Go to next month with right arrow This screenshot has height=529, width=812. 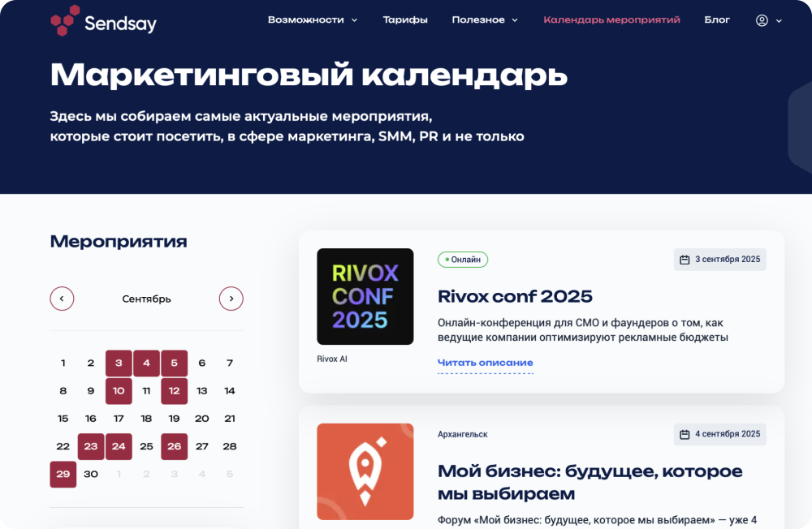231,299
